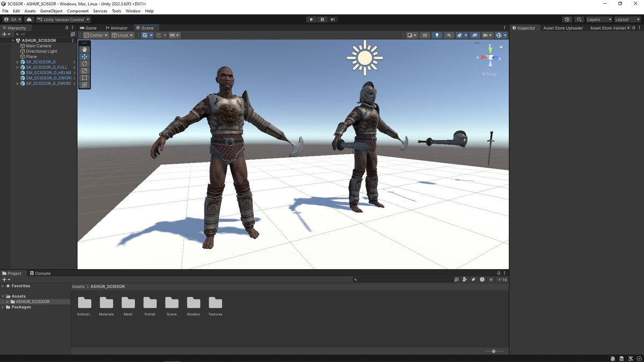The width and height of the screenshot is (644, 362).
Task: Click the Search by Label tag icon
Action: point(473,279)
